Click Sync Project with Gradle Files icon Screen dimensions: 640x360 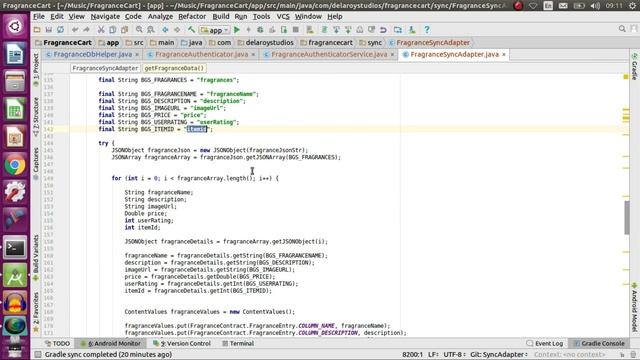tap(324, 30)
